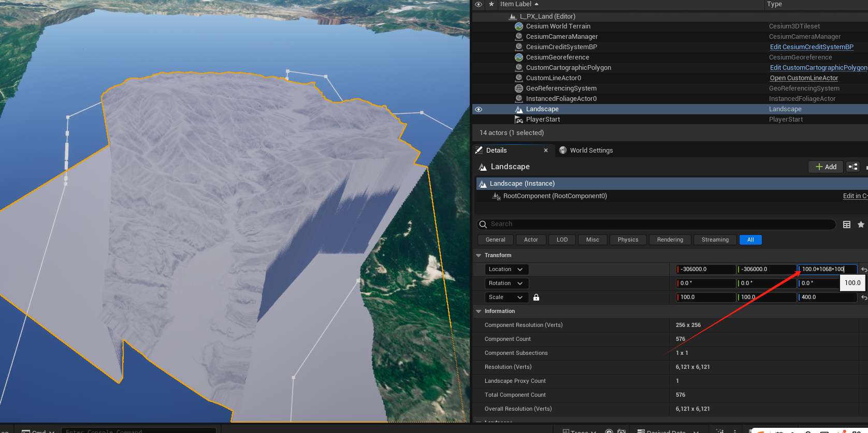
Task: Click the pinned star column header in Outliner
Action: click(491, 4)
